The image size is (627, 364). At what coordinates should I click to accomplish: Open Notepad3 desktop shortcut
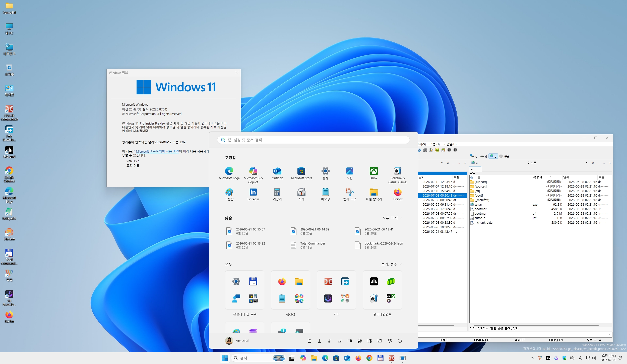9,214
